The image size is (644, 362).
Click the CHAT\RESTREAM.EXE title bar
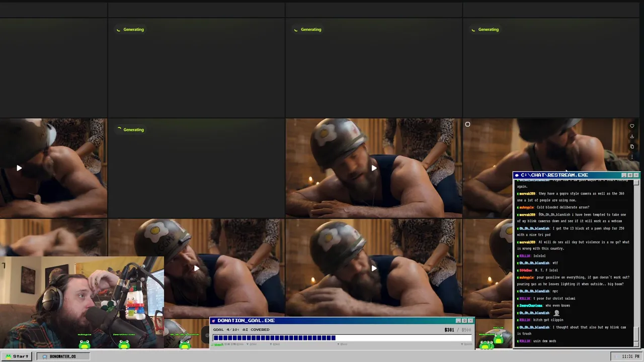(576, 175)
